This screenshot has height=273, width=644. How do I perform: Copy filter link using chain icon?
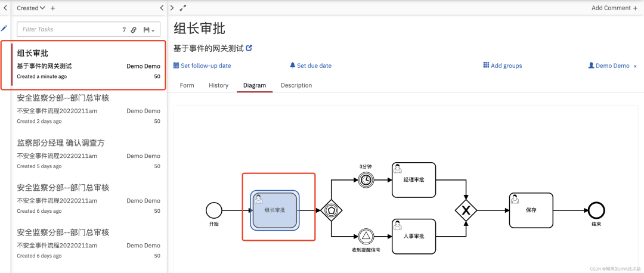pos(134,30)
